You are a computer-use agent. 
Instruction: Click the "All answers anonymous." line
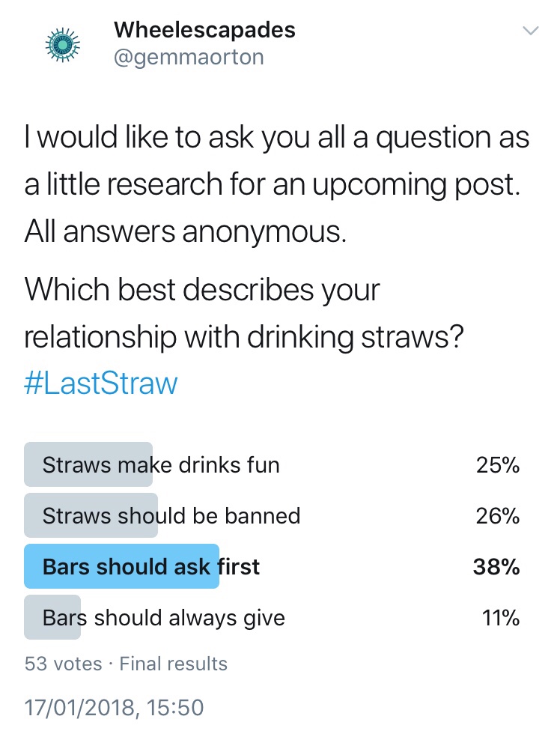click(x=186, y=233)
